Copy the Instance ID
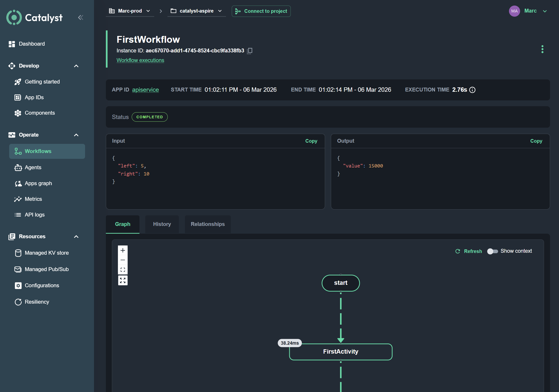 (x=249, y=51)
